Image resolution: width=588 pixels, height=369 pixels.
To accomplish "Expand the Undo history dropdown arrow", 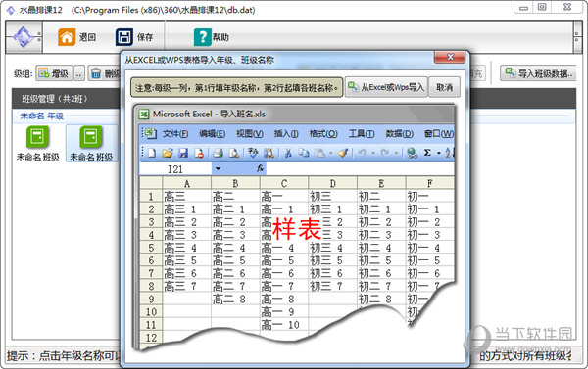I will click(372, 153).
